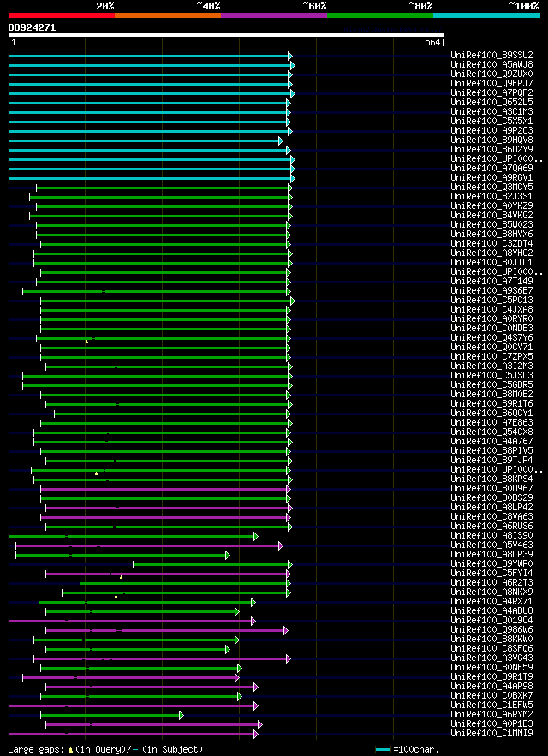Click the UniRef100_Q3MCY5 label

[491, 187]
